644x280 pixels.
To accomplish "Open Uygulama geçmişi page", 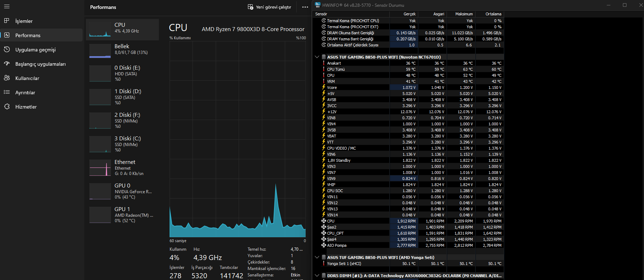I will (x=42, y=50).
